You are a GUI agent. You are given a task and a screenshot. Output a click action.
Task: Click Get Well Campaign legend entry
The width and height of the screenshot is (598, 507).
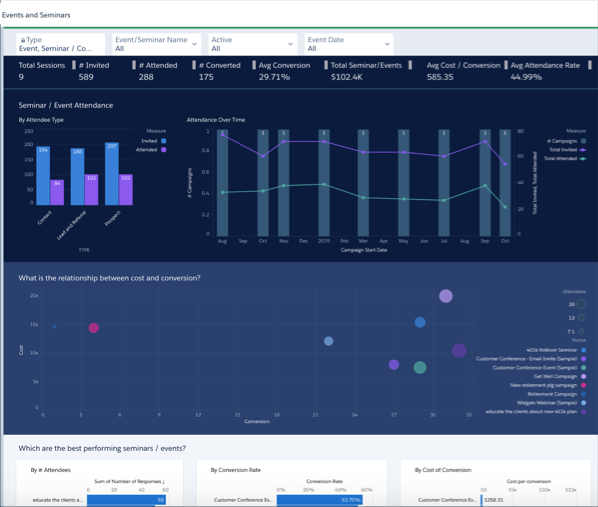[559, 376]
